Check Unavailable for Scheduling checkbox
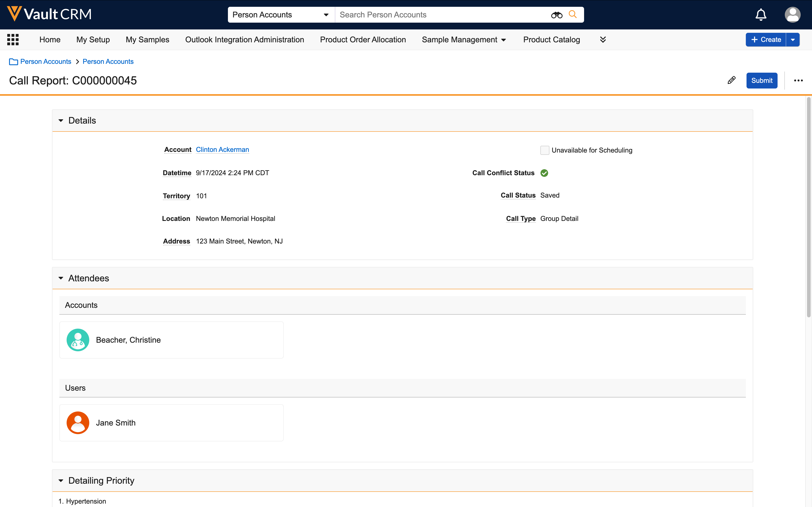 pyautogui.click(x=545, y=150)
